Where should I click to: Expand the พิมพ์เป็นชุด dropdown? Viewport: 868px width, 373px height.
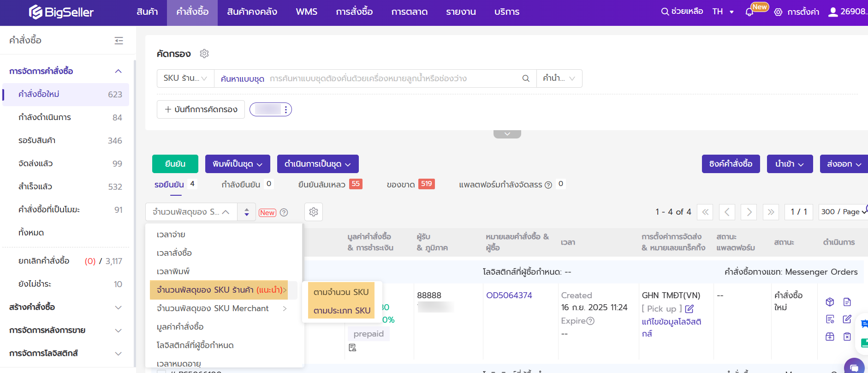tap(237, 164)
